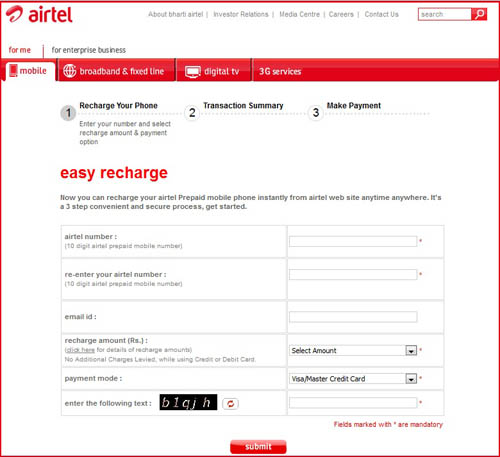Focus the captcha text entry field

pyautogui.click(x=353, y=403)
